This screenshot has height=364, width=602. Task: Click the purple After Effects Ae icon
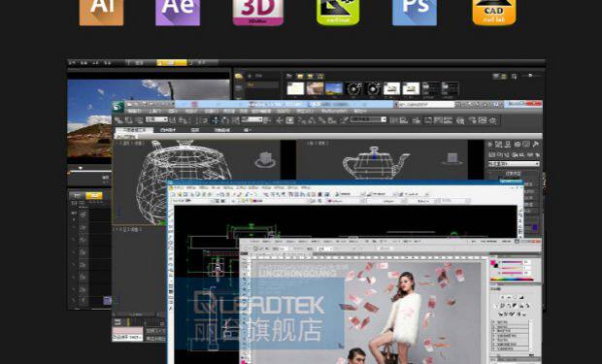pyautogui.click(x=178, y=13)
